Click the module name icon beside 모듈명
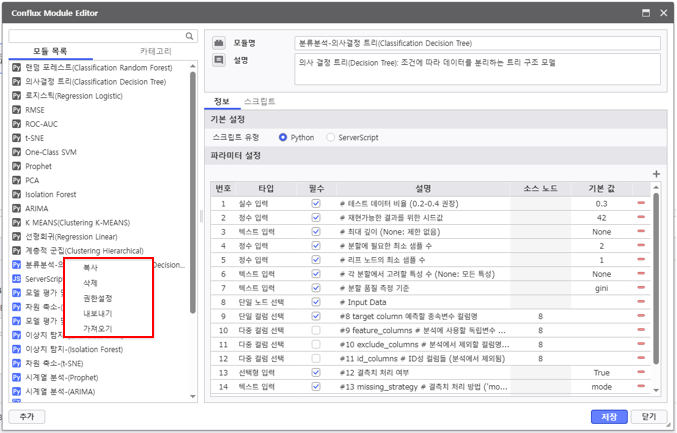The height and width of the screenshot is (433, 677). 219,43
